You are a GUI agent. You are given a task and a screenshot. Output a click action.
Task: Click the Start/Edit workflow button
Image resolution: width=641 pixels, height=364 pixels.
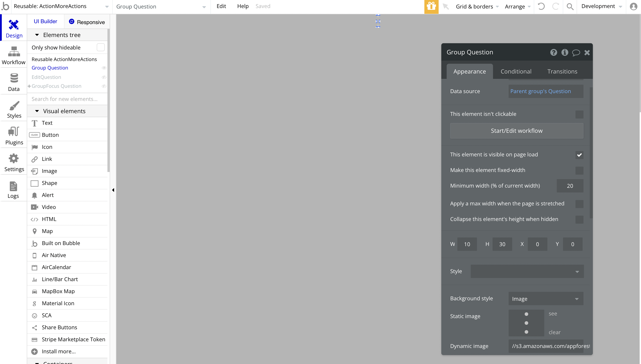pos(516,131)
